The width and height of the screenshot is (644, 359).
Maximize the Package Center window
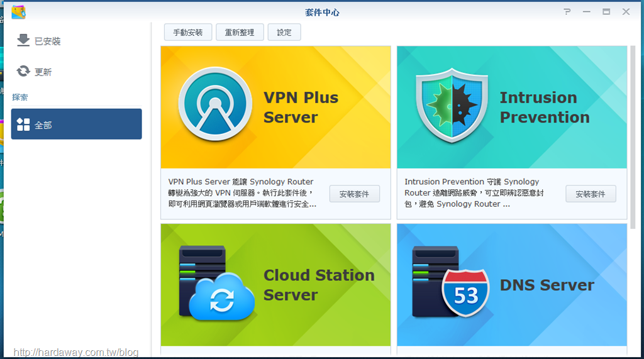606,12
